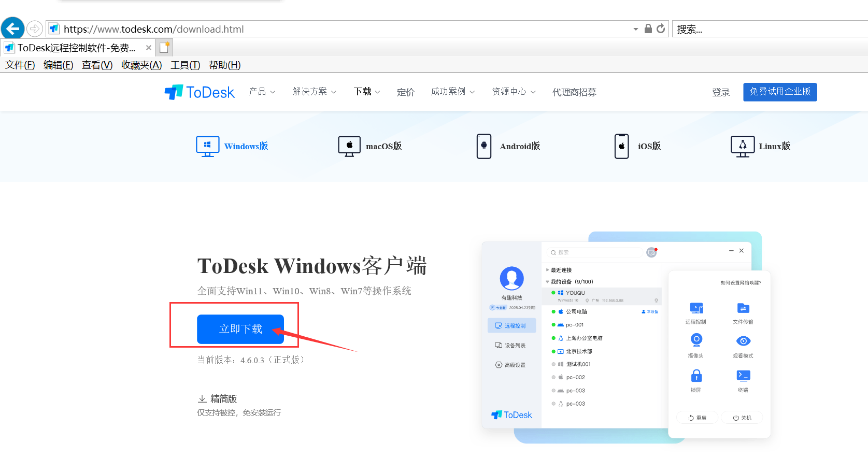Click the pc-002 device row

click(602, 377)
